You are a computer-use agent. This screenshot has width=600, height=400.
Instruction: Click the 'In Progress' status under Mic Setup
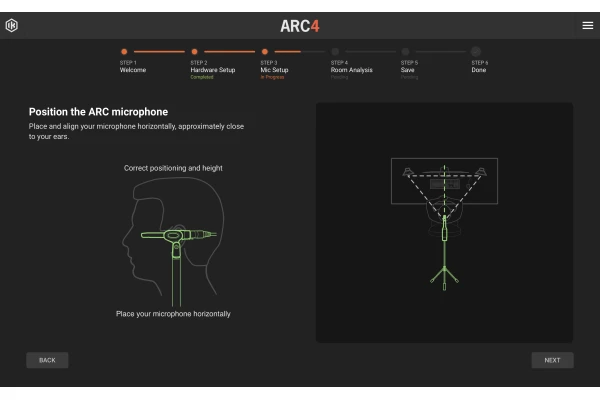272,77
